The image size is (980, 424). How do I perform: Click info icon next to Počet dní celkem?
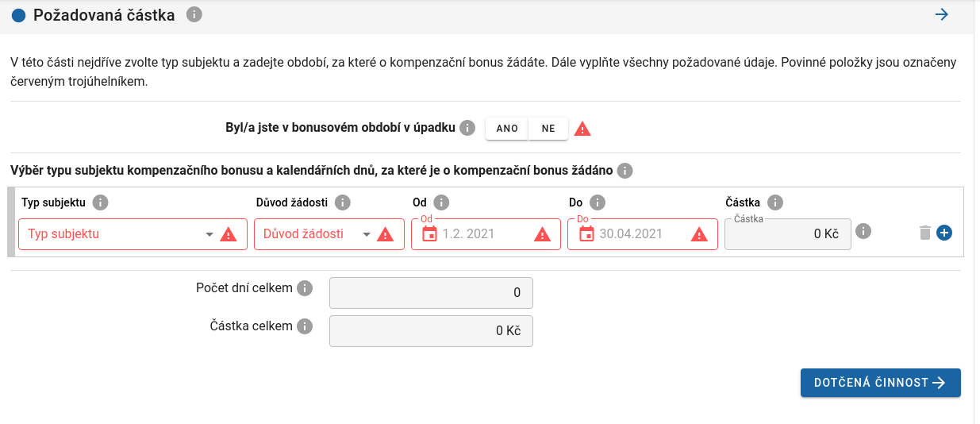click(305, 288)
